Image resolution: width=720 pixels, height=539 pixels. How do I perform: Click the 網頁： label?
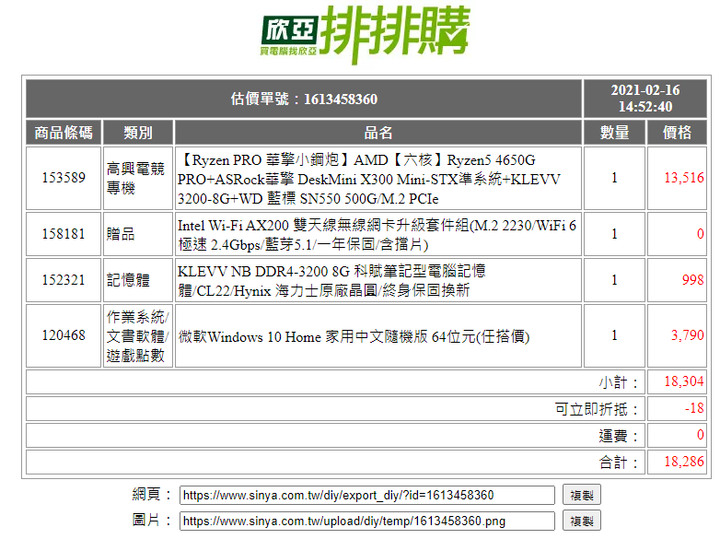pos(152,494)
